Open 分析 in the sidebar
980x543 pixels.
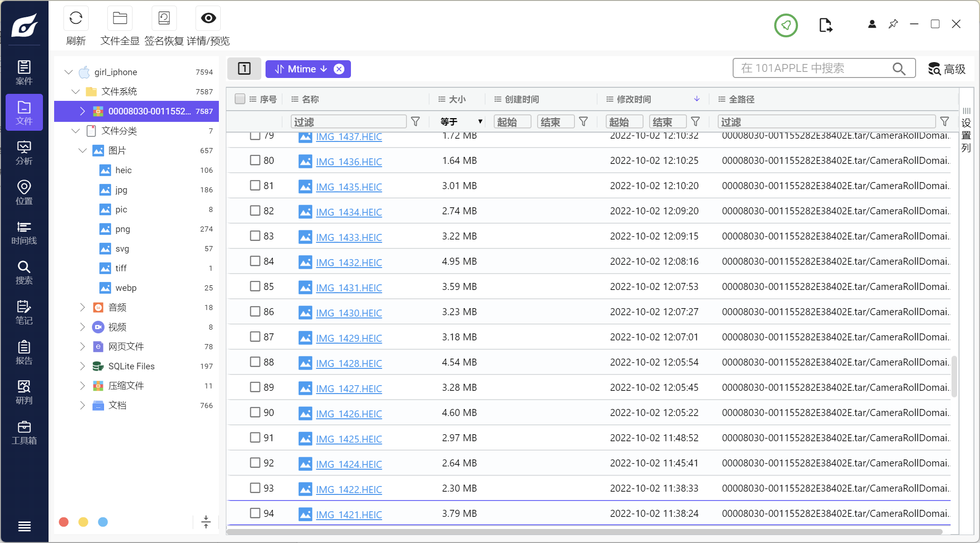click(24, 152)
